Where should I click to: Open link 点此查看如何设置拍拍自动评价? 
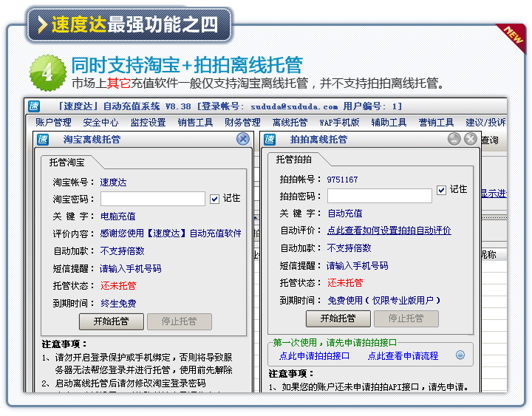tap(389, 231)
